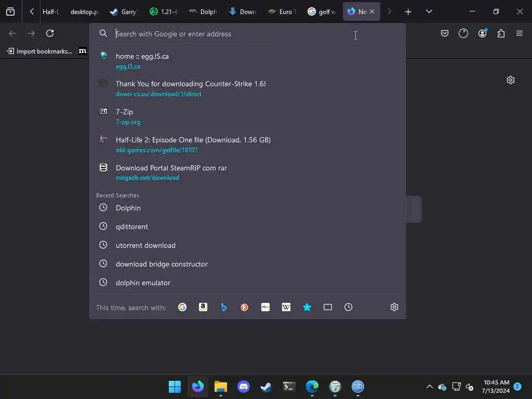Image resolution: width=532 pixels, height=399 pixels.
Task: Open the Extensions puzzle icon
Action: click(501, 33)
